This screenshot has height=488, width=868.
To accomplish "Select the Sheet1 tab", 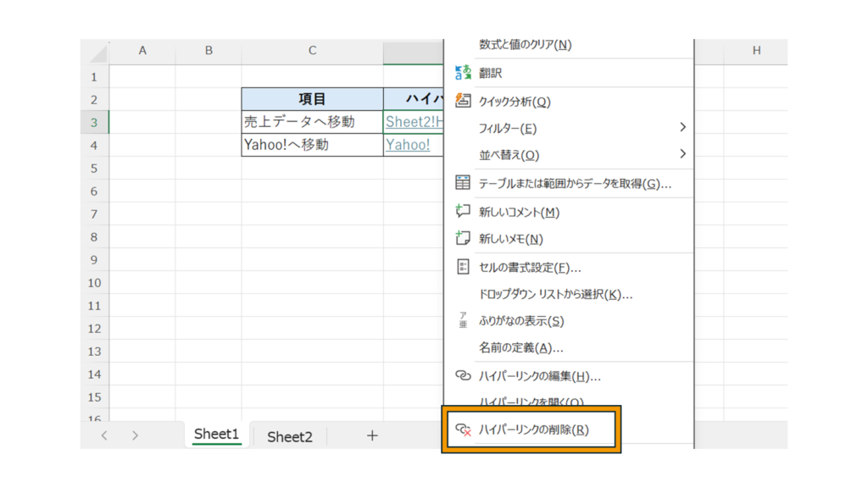I will [x=217, y=435].
